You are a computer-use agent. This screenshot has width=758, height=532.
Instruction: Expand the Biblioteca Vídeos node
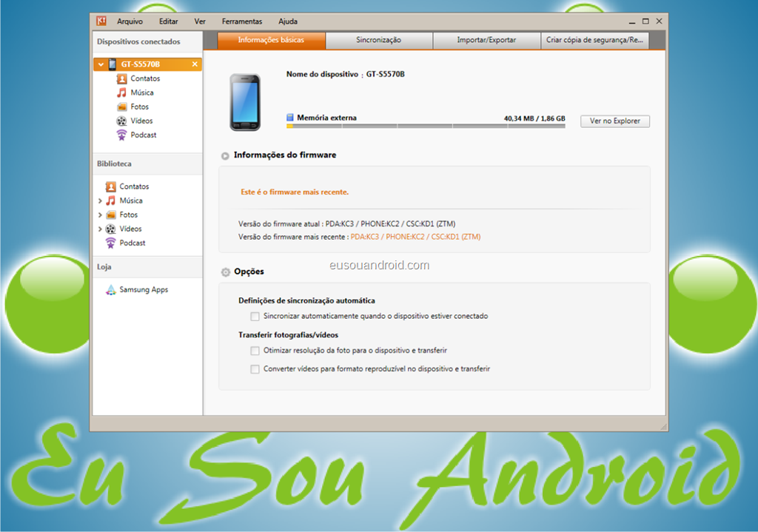[x=100, y=229]
